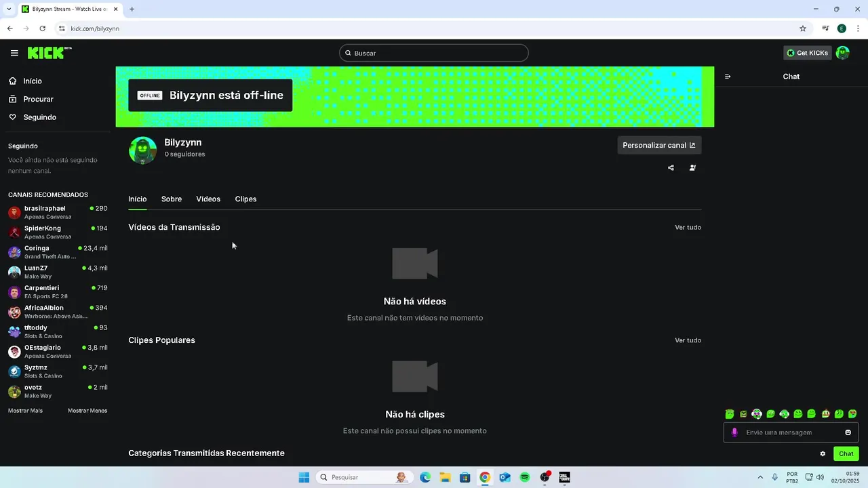Open the Windows Start menu
868x488 pixels.
coord(304,477)
